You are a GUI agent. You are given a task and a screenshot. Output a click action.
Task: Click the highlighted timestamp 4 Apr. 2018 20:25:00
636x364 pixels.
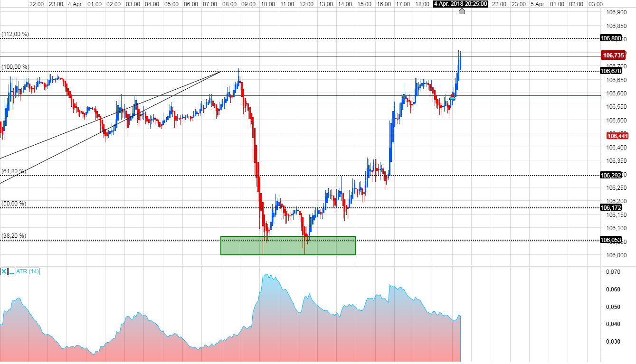[x=461, y=4]
